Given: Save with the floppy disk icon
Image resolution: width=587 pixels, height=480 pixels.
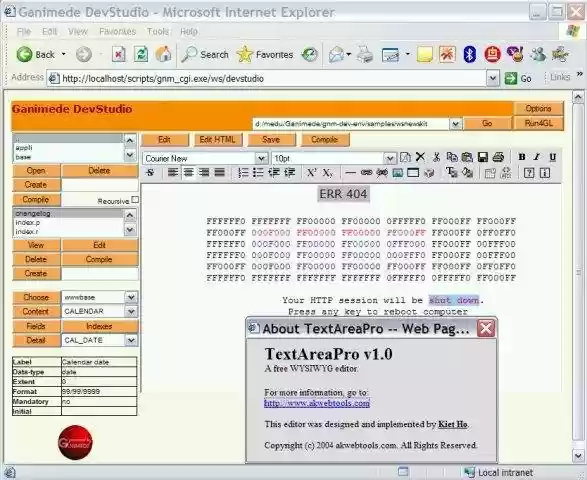Looking at the screenshot, I should tap(483, 157).
